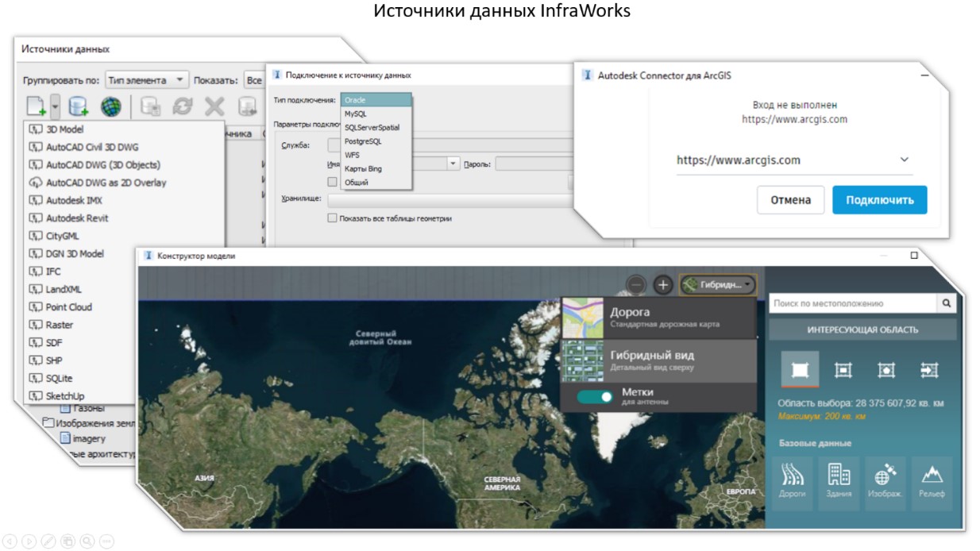Screen dimensions: 980x551
Task: Click the Поиск по местоположению search field
Action: pyautogui.click(x=853, y=303)
